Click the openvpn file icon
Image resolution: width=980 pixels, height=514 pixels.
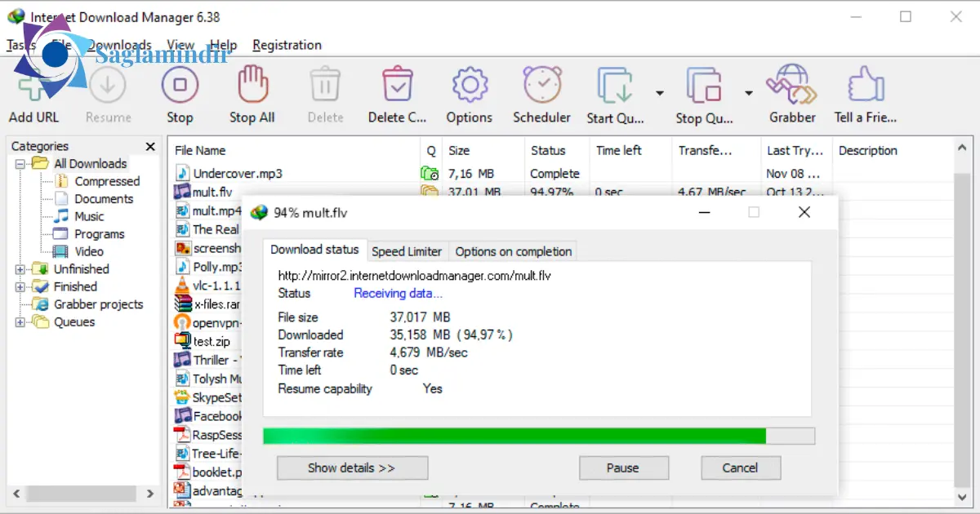click(x=182, y=323)
